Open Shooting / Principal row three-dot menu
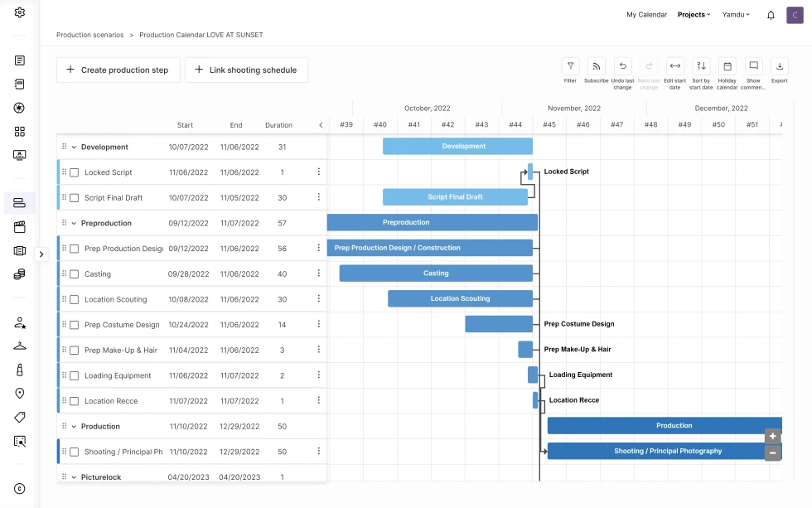 tap(318, 451)
